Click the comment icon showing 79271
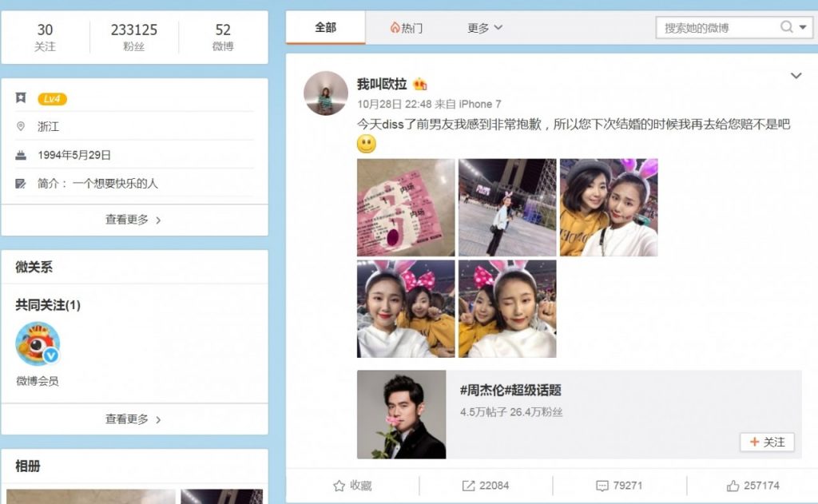The image size is (818, 504). 602,486
